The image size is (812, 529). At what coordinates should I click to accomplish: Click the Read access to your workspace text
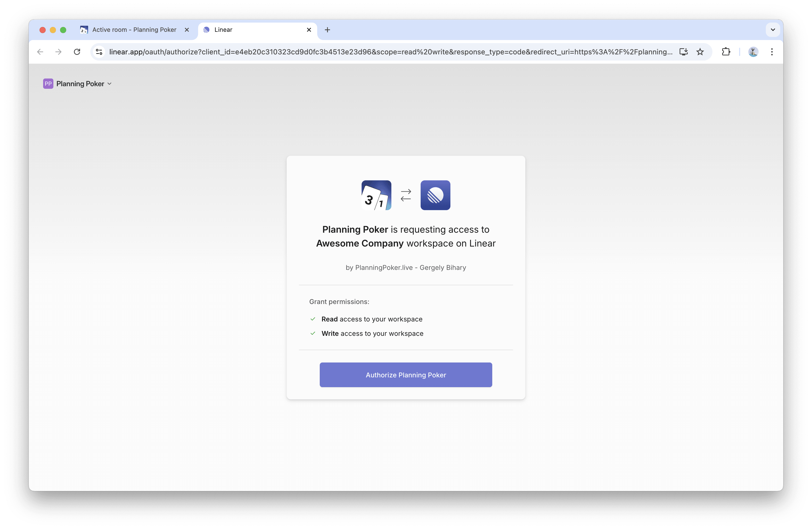pos(372,319)
